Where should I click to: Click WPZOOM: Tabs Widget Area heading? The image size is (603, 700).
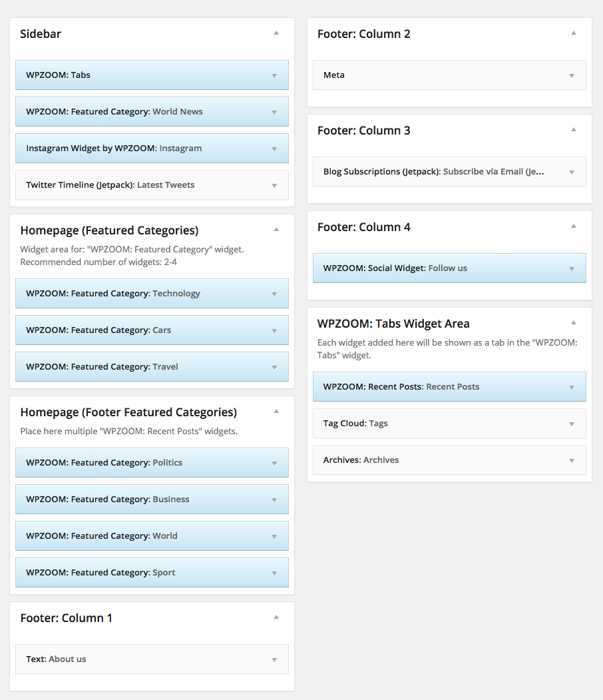(x=393, y=324)
